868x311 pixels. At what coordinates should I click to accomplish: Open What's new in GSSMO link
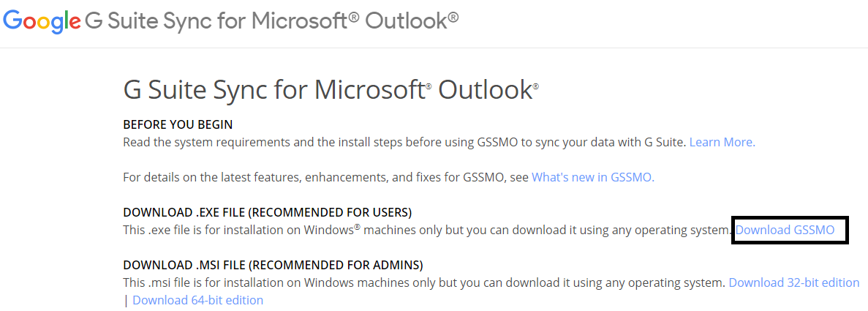point(593,177)
